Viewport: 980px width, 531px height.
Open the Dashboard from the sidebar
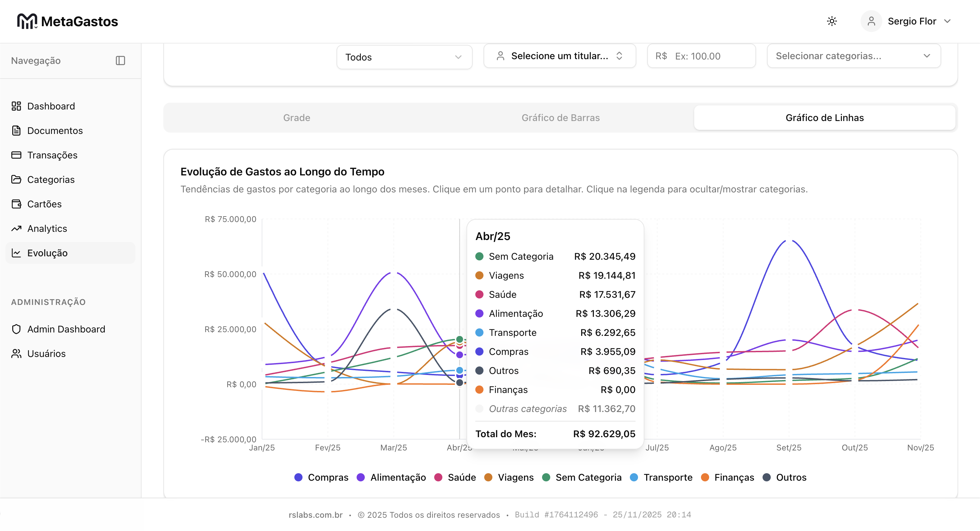click(51, 106)
